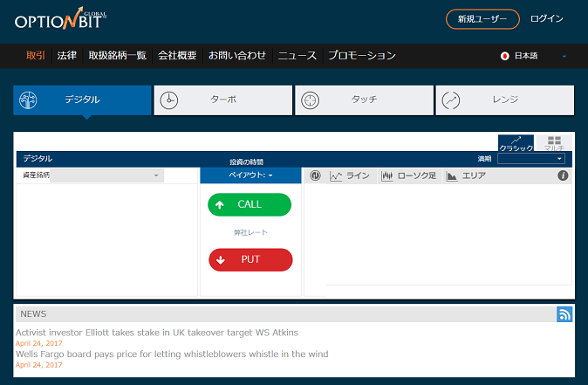The image size is (588, 385).
Task: Click the round chart toggle icon
Action: coord(316,175)
